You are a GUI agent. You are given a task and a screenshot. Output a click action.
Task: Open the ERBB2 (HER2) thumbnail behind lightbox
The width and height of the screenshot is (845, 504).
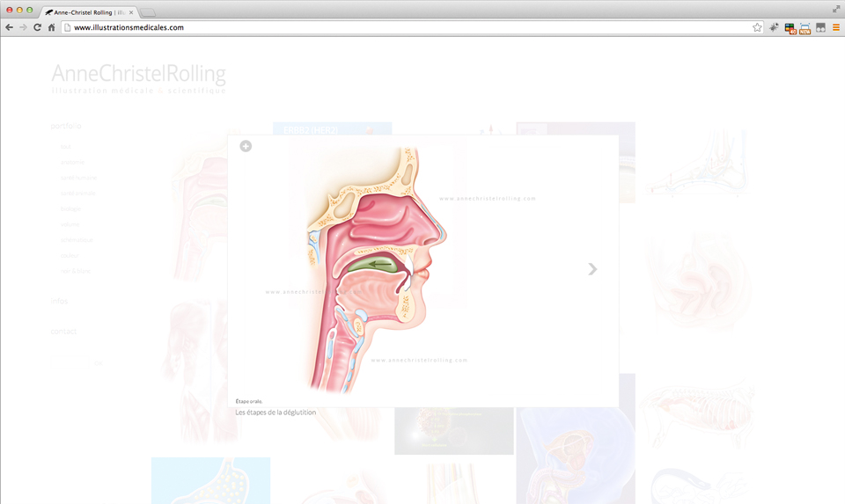pos(332,128)
